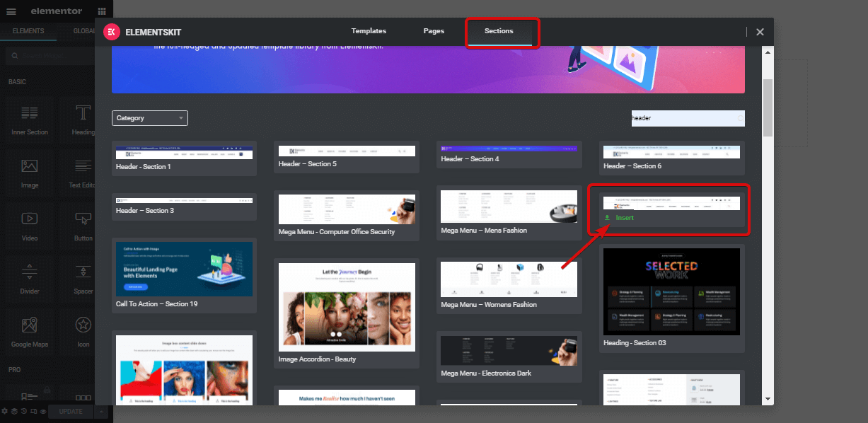Click the ElementsKit round logo icon

(x=111, y=31)
